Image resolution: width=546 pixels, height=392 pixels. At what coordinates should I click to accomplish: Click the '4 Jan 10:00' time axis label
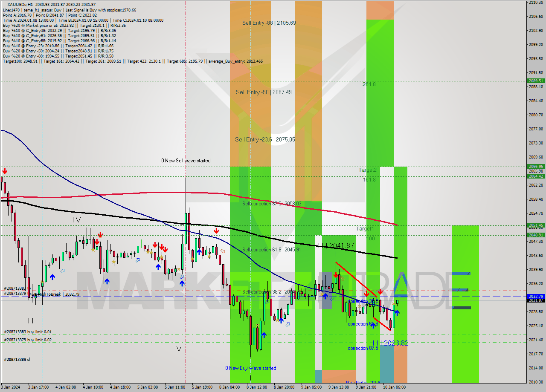[93, 387]
